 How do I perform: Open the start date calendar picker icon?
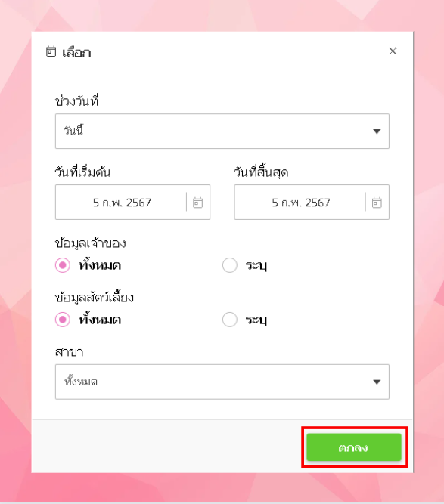point(197,203)
